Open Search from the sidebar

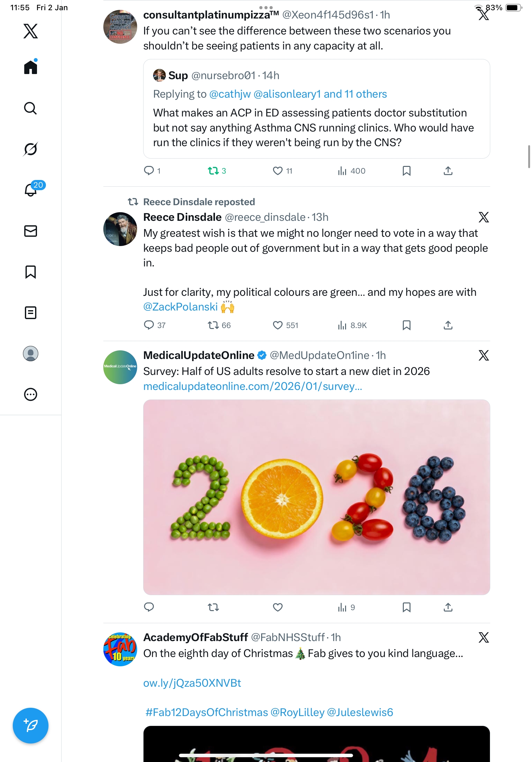(31, 108)
